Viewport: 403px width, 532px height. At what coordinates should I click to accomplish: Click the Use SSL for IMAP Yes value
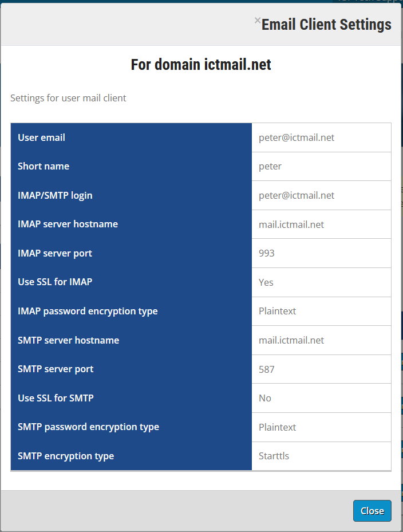coord(266,282)
